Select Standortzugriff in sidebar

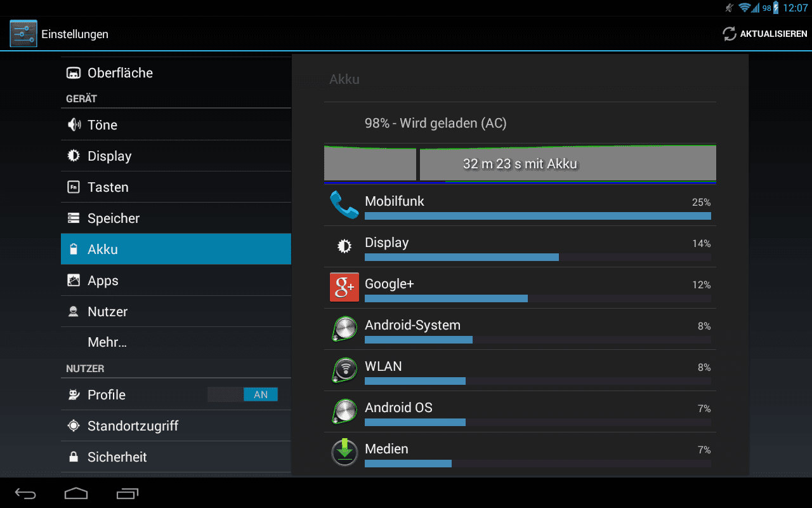(176, 425)
